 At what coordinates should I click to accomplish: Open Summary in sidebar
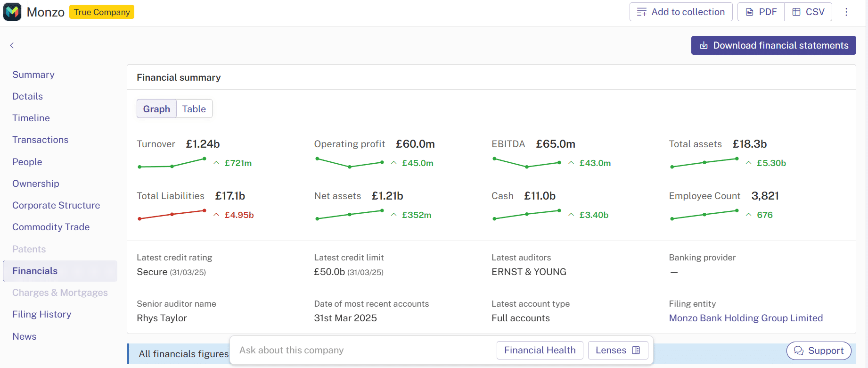click(x=33, y=75)
